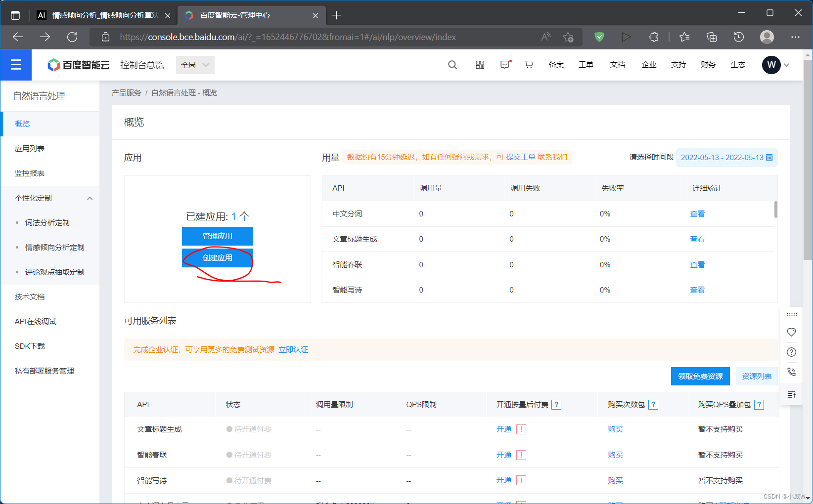813x504 pixels.
Task: Click 购买 for 智能春联
Action: (x=615, y=455)
